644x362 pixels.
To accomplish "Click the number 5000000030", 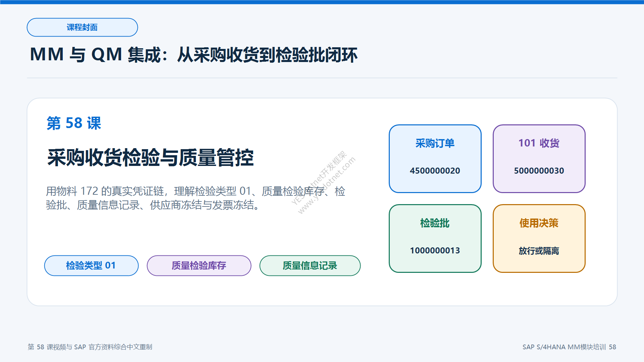I will (x=539, y=171).
